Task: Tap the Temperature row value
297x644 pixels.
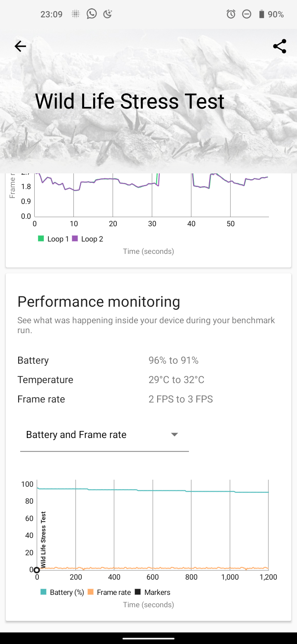Action: [x=176, y=380]
